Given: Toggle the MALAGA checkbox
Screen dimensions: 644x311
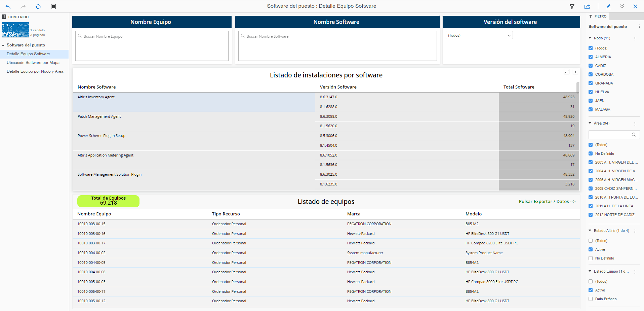Looking at the screenshot, I should coord(591,109).
